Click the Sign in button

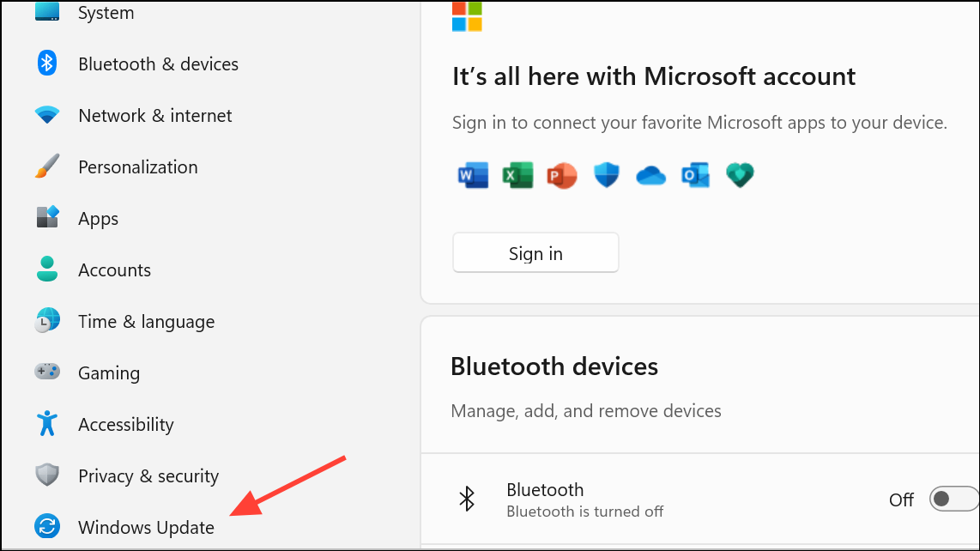tap(535, 252)
